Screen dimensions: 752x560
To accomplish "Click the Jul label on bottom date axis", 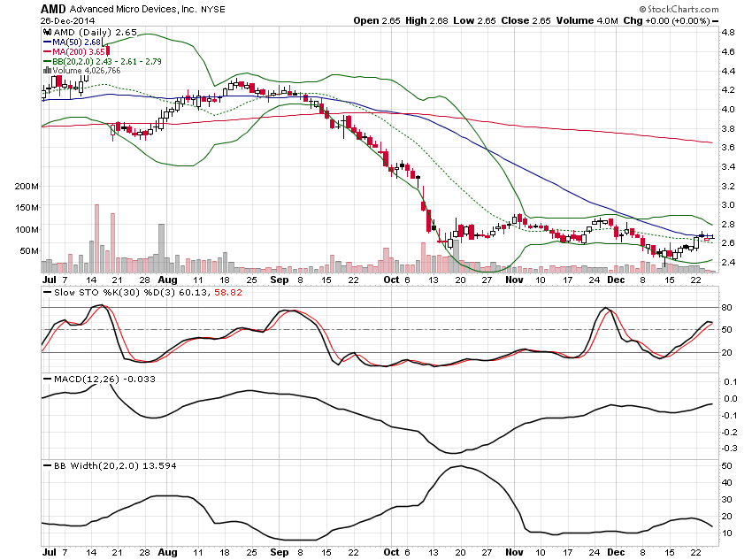I will coord(50,552).
